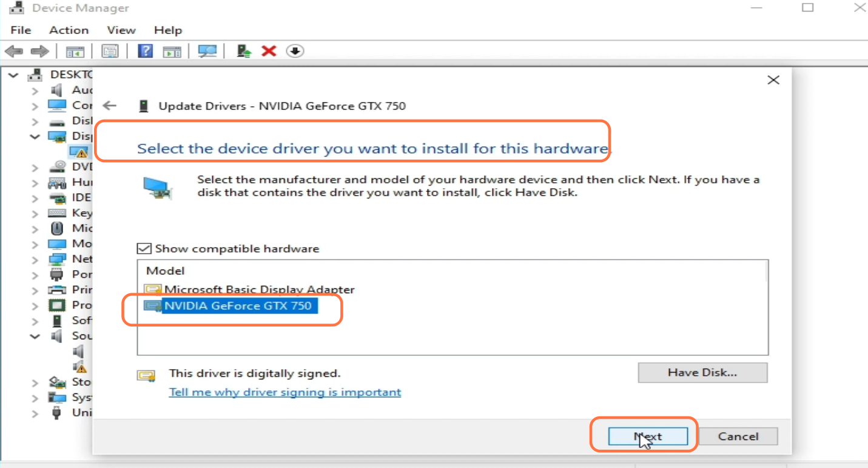
Task: Click the red X Uninstall device icon
Action: pyautogui.click(x=269, y=51)
